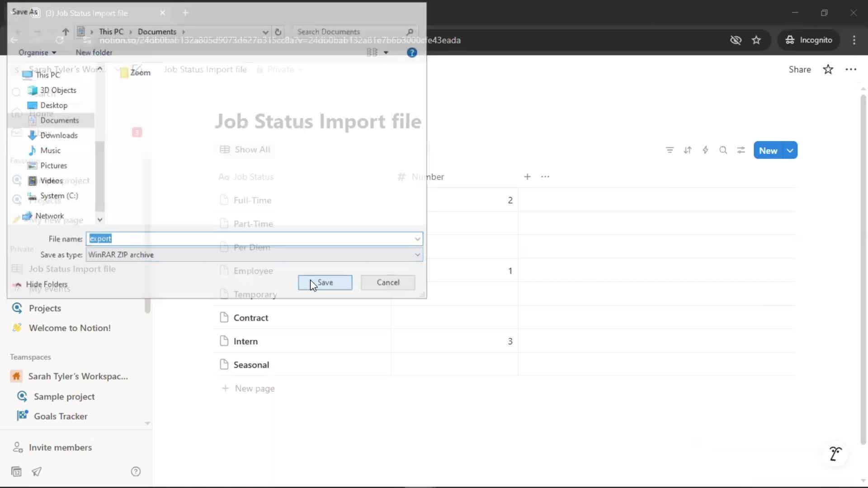Select Desktop in the folder tree

(47, 105)
